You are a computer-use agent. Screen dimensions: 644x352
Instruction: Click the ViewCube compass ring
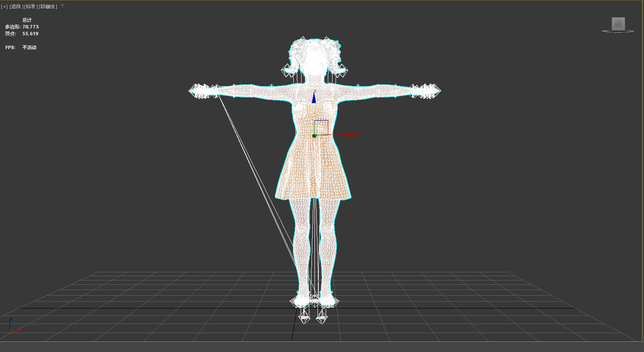[618, 31]
